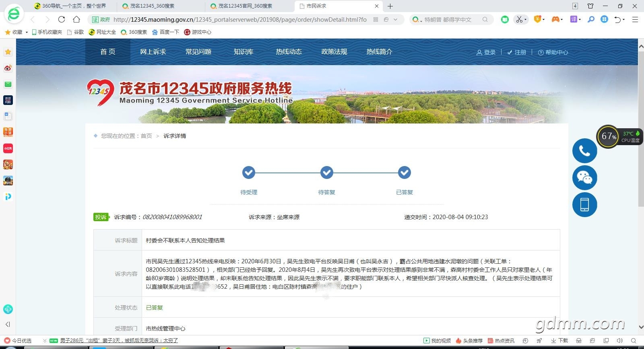Viewport: 644px width, 349px height.
Task: Go to the browser home page icon
Action: pos(76,19)
